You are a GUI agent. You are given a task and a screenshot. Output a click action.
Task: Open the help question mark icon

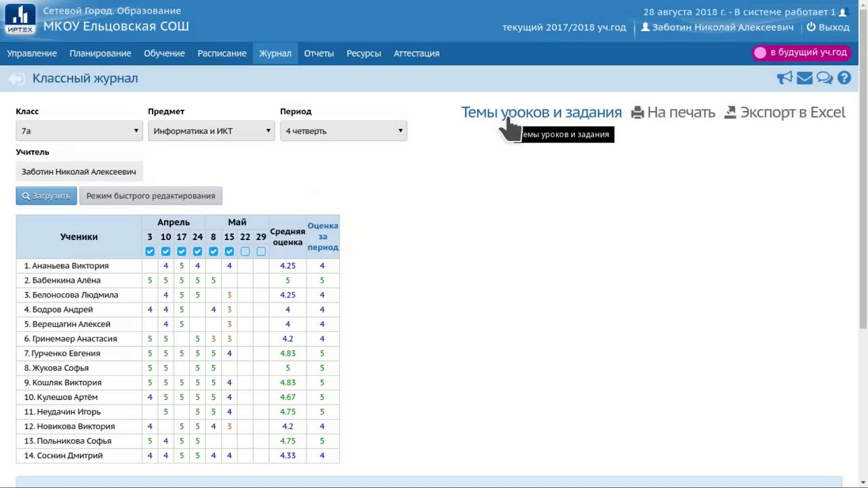coord(844,78)
